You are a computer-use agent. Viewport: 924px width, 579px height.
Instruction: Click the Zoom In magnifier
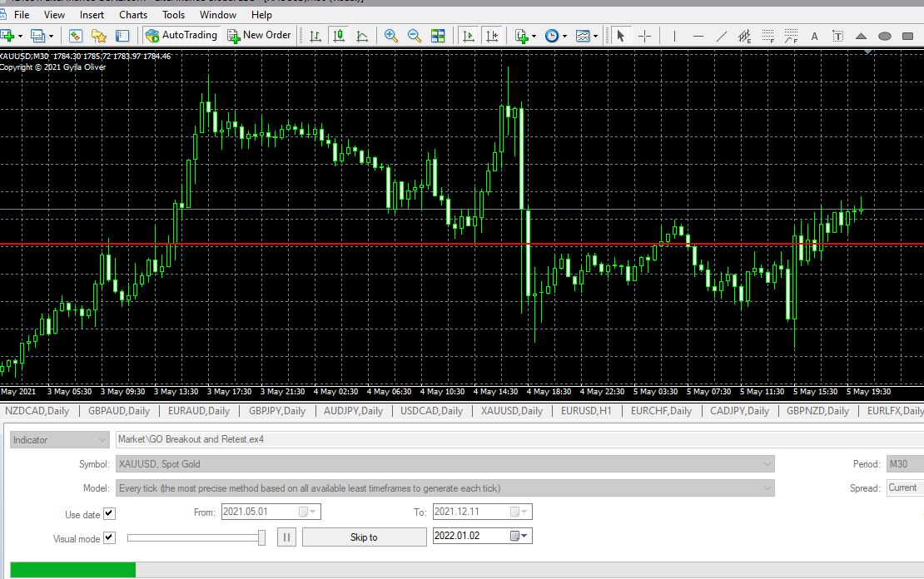pos(390,36)
